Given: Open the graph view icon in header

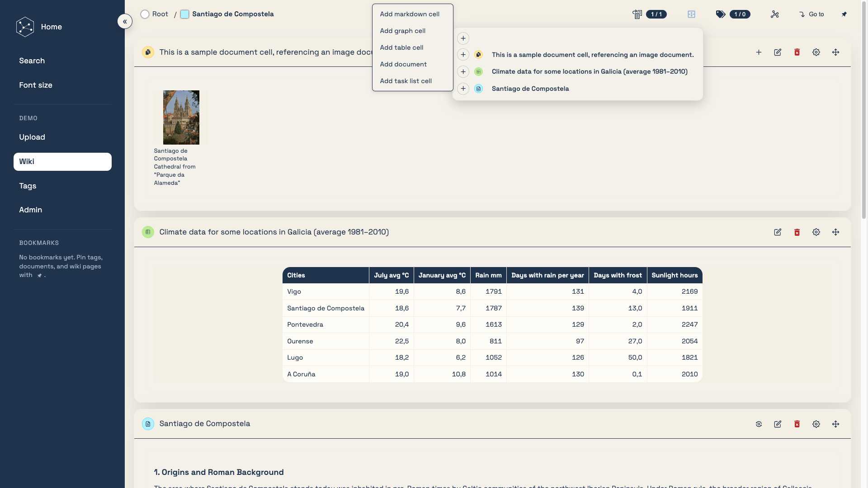Looking at the screenshot, I should point(775,14).
